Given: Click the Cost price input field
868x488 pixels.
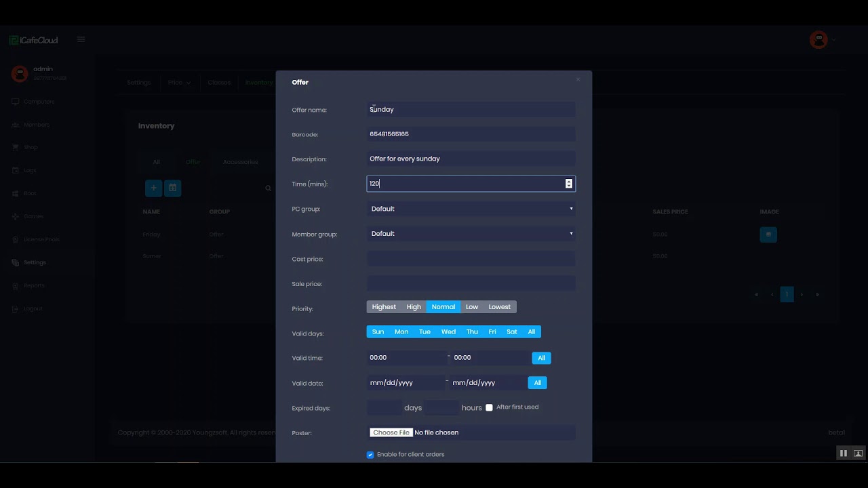Looking at the screenshot, I should pos(471,259).
